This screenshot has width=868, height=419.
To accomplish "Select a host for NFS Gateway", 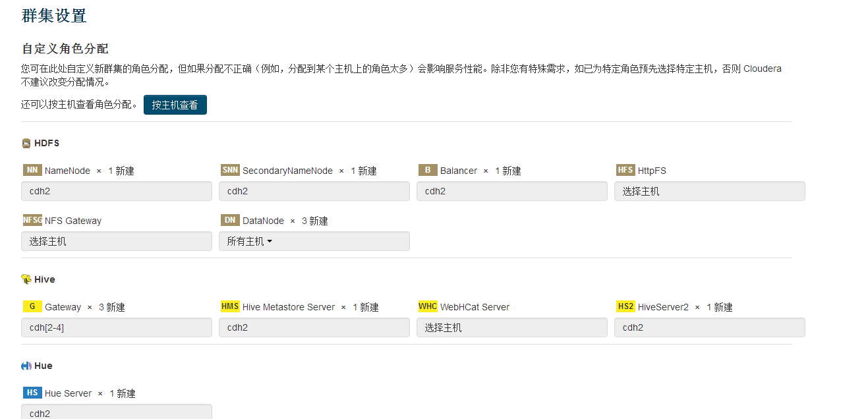I will tap(117, 241).
